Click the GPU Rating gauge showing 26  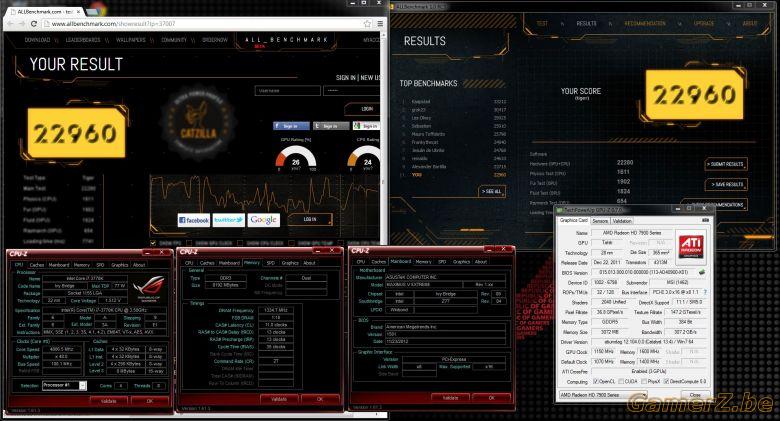click(296, 160)
